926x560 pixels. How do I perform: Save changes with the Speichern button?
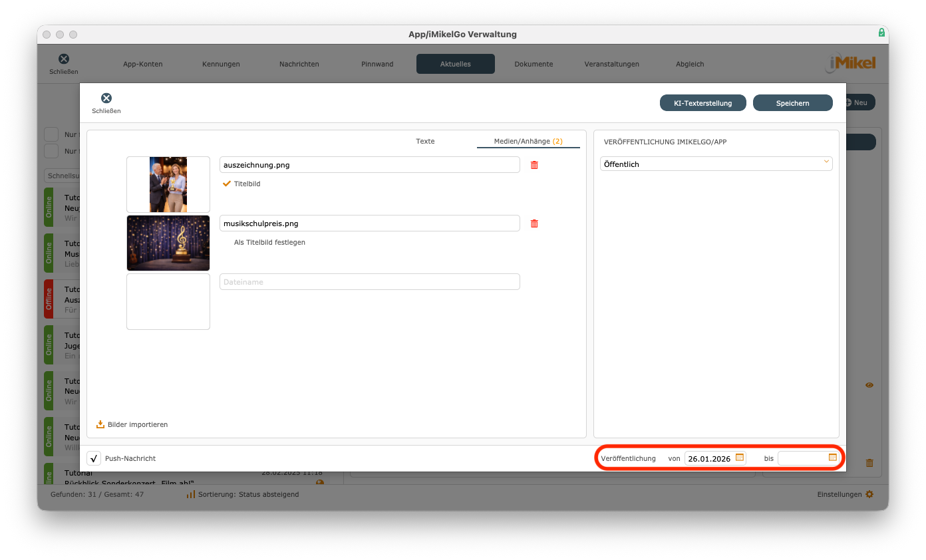792,103
